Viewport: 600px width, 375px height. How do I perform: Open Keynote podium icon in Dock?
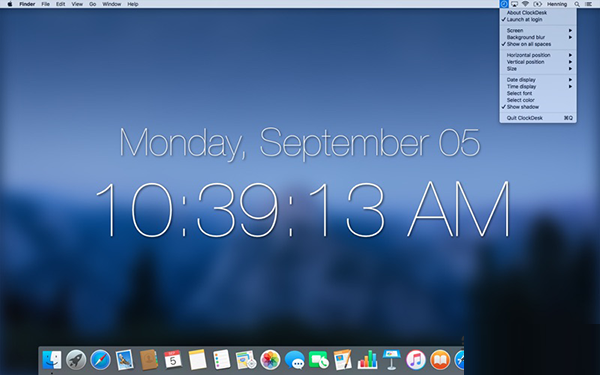[391, 360]
